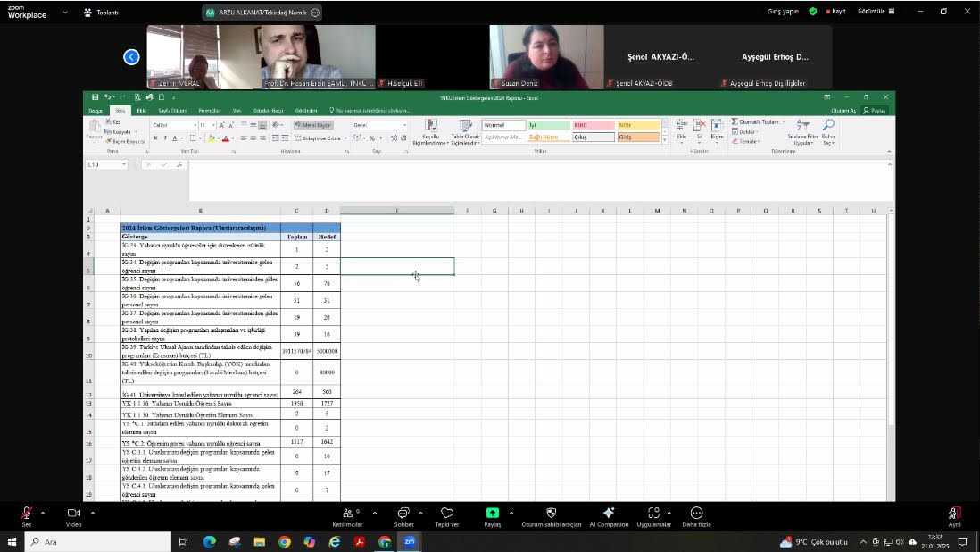
Task: Open the Temizle clear dropdown
Action: coord(744,141)
